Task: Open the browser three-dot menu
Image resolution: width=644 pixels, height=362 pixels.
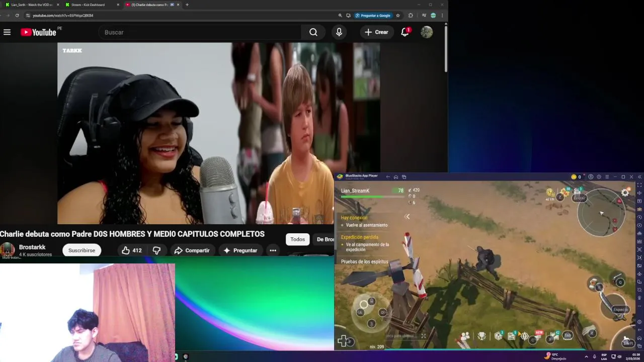Action: (442, 16)
